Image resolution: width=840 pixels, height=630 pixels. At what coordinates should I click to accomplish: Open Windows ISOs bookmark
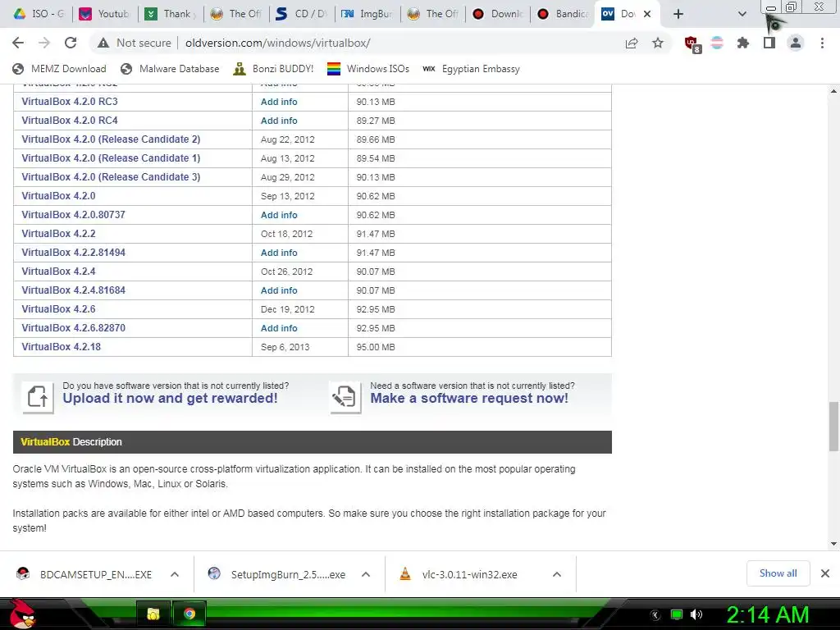pyautogui.click(x=368, y=69)
